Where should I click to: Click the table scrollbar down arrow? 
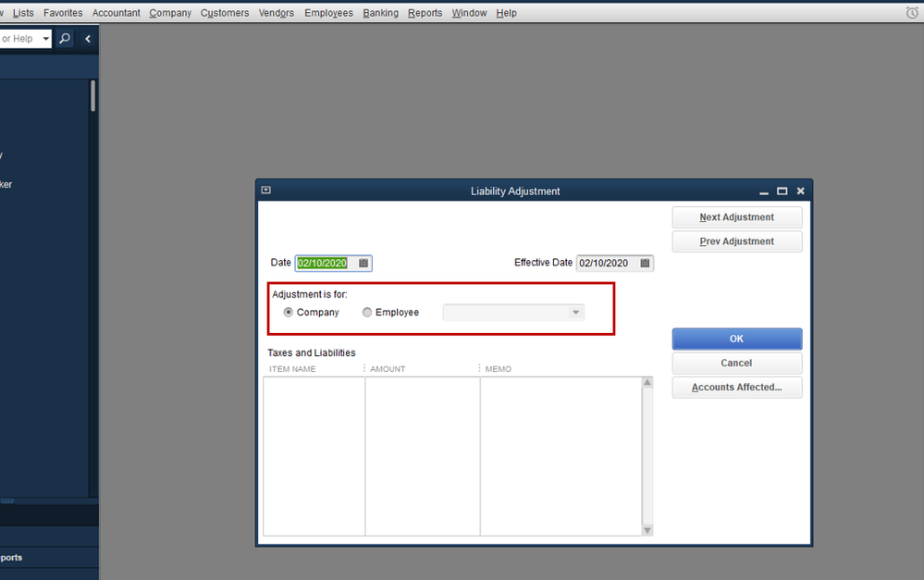click(647, 530)
